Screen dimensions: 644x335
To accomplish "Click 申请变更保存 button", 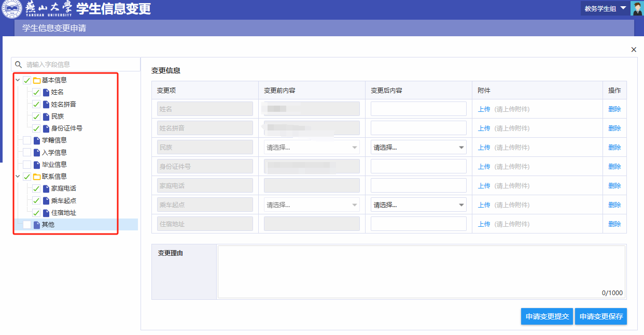I will click(601, 316).
